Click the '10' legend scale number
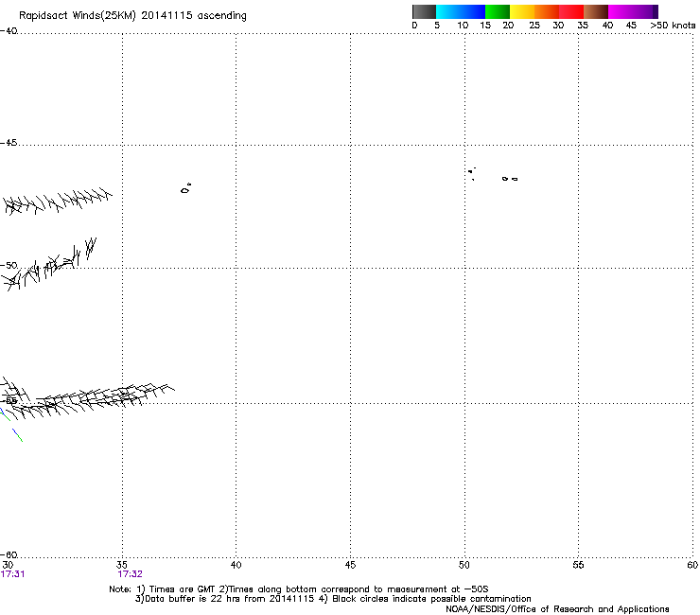This screenshot has width=700, height=615. coord(463,26)
